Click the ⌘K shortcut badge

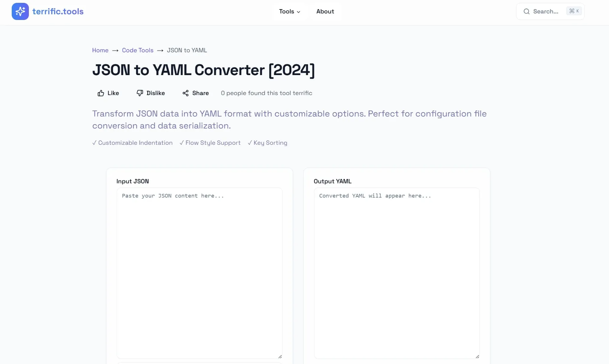coord(574,11)
